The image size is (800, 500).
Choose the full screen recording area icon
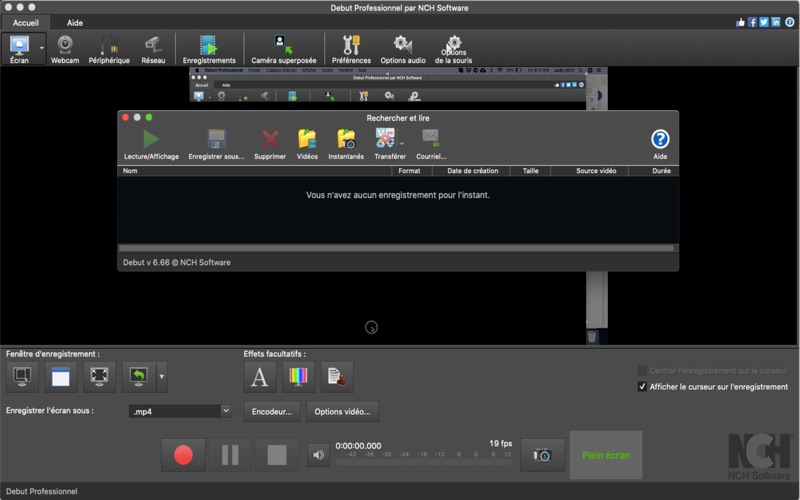pos(99,377)
